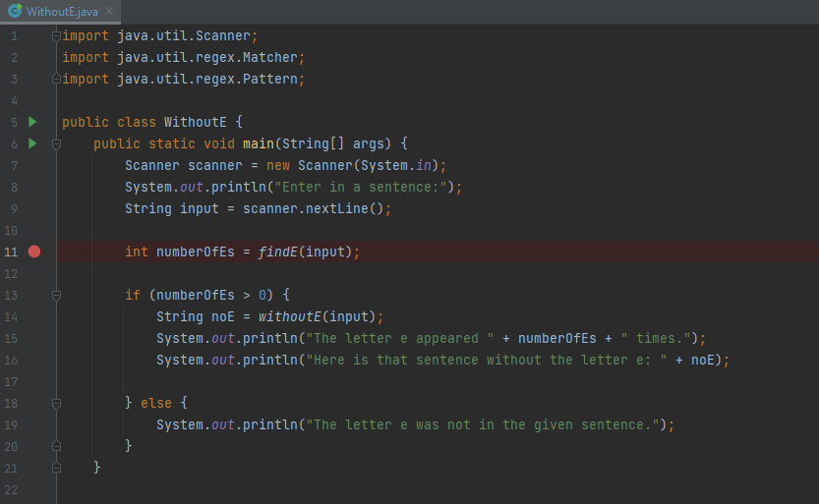Image resolution: width=819 pixels, height=504 pixels.
Task: Click line number 9 in the gutter
Action: point(14,208)
